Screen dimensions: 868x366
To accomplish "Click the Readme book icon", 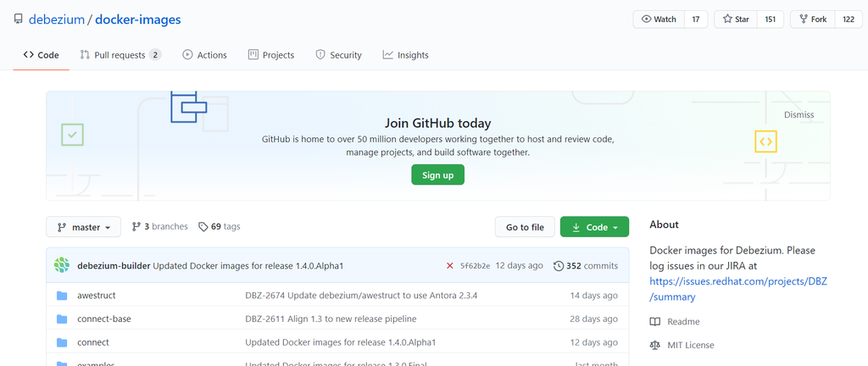I will pos(654,322).
